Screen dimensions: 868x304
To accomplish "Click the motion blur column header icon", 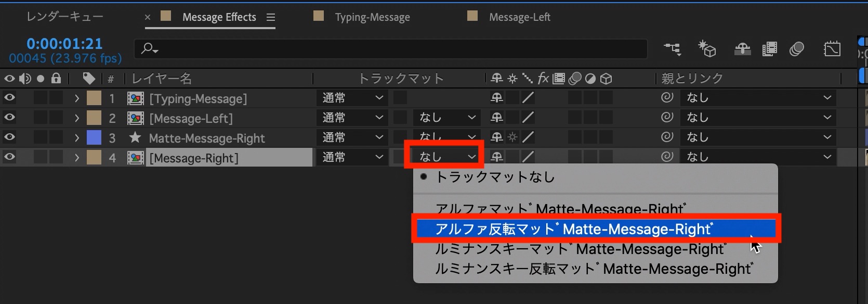I will tap(575, 79).
